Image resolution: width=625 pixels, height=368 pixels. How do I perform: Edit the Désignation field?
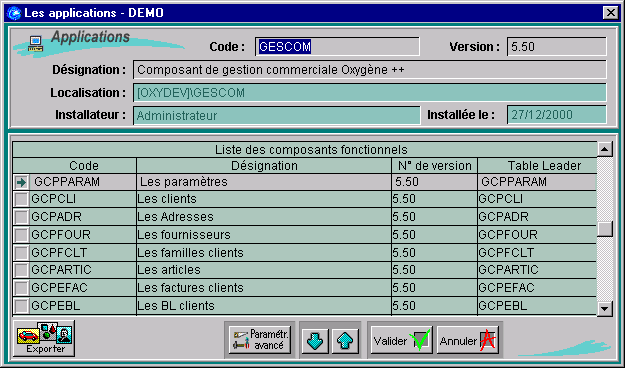point(370,70)
